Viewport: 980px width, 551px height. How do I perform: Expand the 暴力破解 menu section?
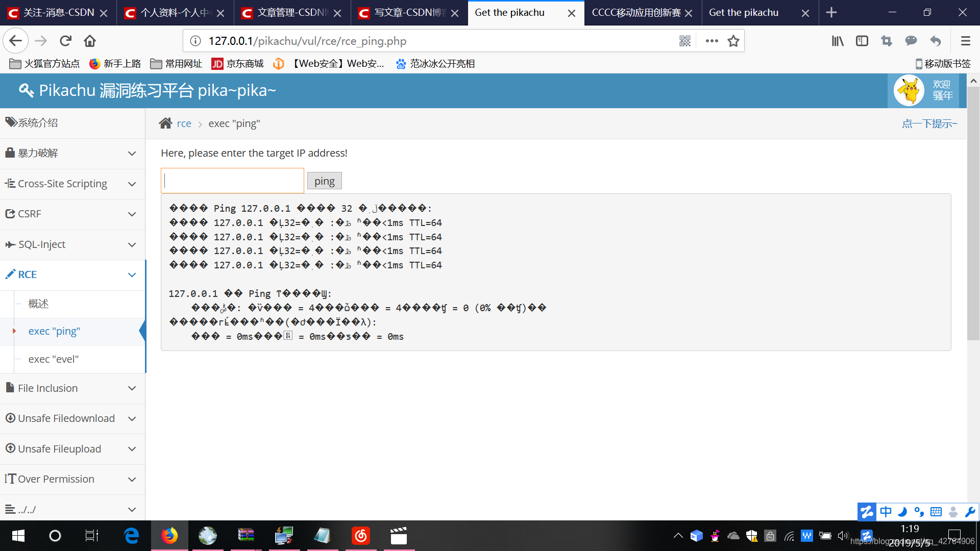[72, 153]
